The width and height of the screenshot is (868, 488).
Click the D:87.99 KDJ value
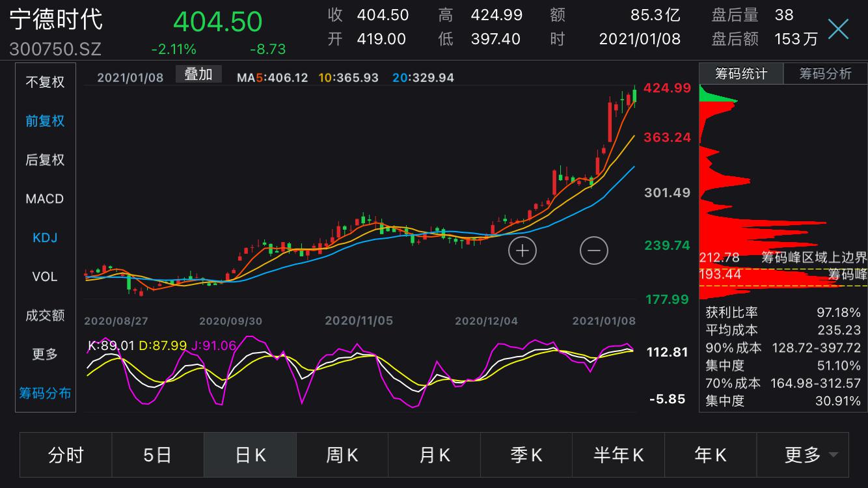pos(163,346)
